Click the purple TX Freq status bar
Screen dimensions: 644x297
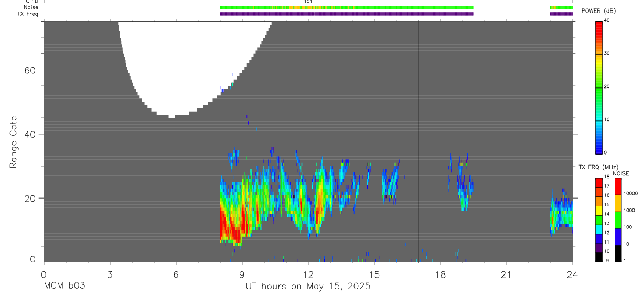(x=346, y=14)
